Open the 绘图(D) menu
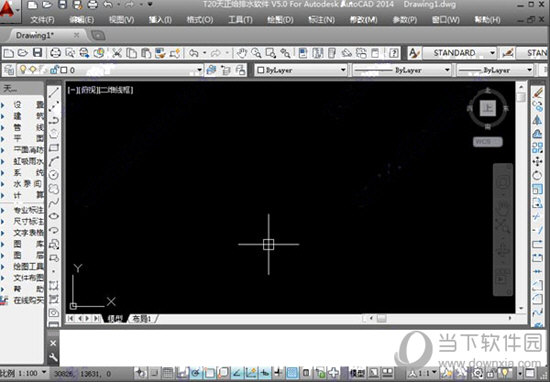 pos(280,20)
